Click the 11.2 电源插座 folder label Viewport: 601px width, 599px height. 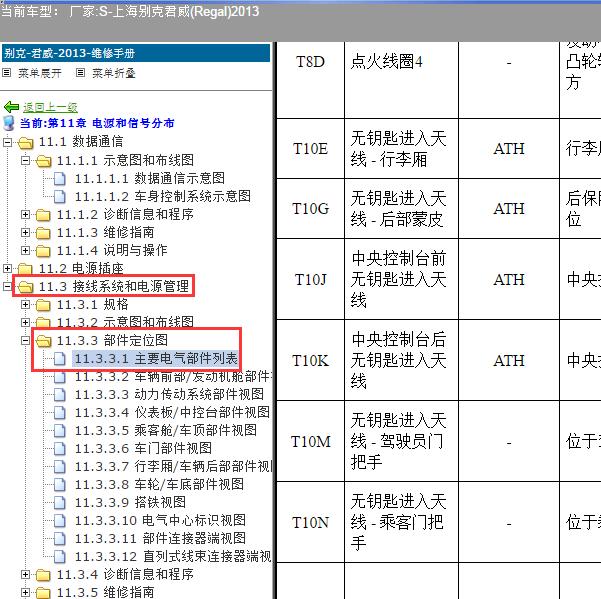tap(81, 268)
